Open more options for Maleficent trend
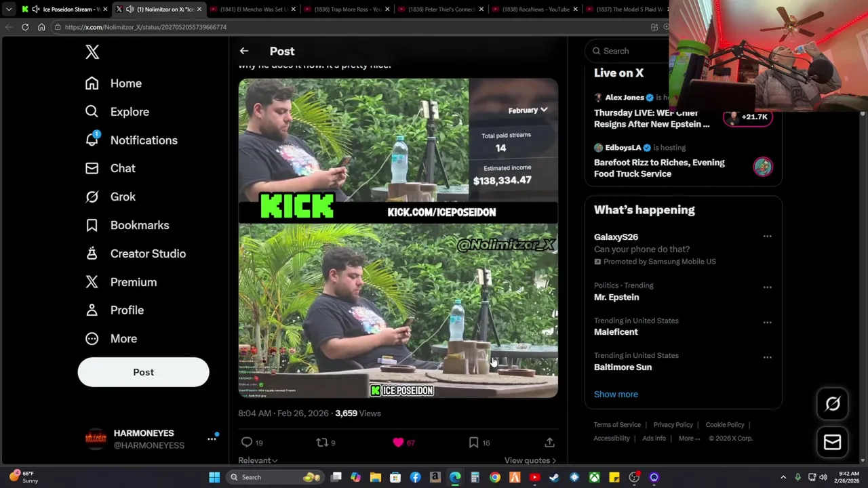 767,323
